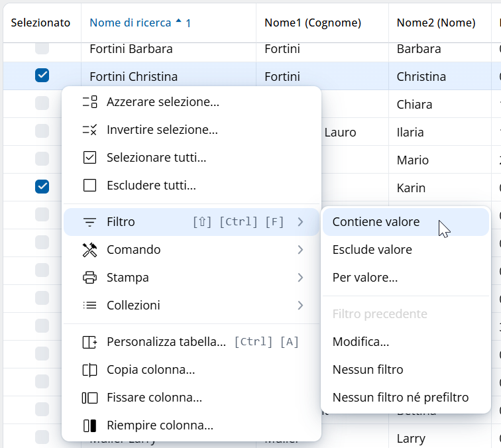Expand the Collezioni submenu arrow

point(300,305)
